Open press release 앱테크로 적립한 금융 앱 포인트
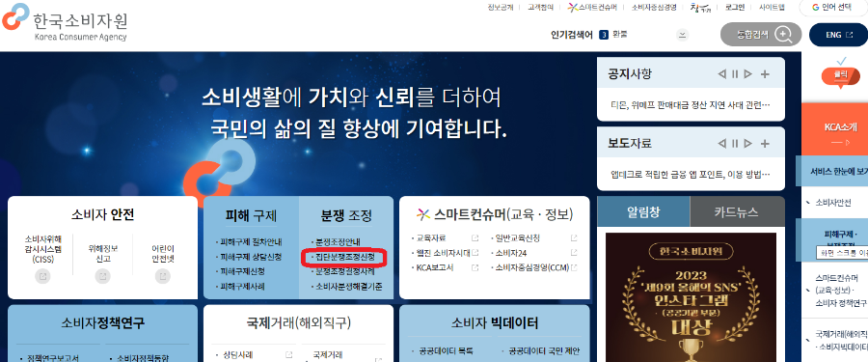The image size is (868, 362). pos(691,174)
